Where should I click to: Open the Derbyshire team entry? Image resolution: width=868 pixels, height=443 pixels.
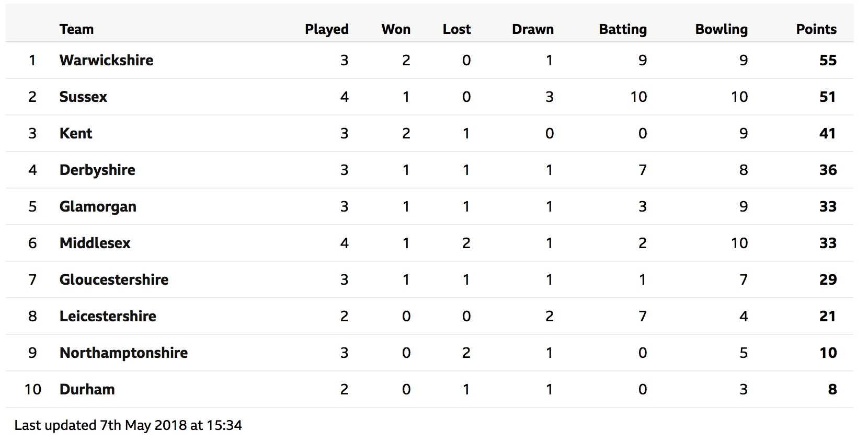97,170
